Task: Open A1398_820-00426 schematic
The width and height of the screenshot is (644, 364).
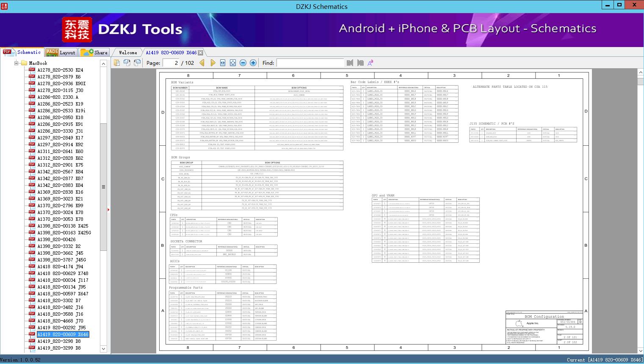Action: tap(56, 239)
